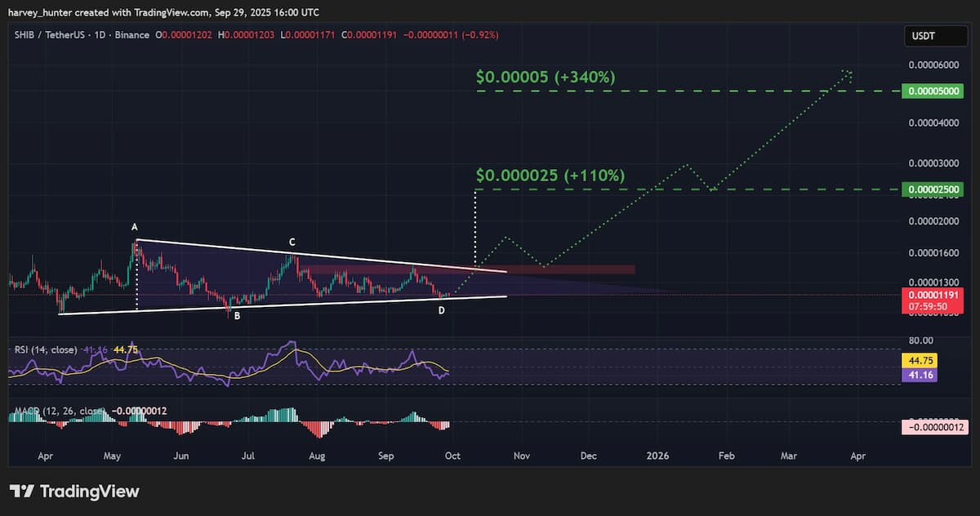
Task: Select point C label on upper trendline
Action: pos(292,242)
